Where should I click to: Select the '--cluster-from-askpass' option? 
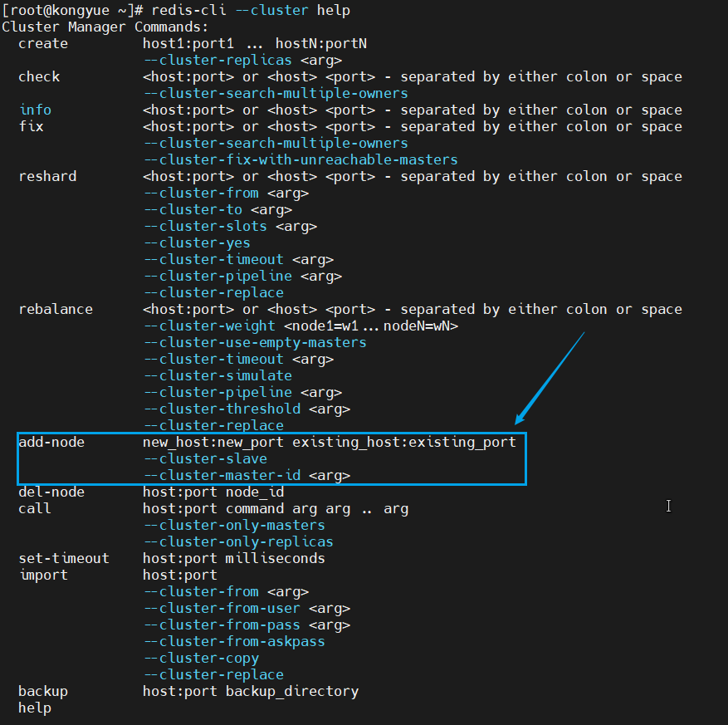click(x=234, y=642)
